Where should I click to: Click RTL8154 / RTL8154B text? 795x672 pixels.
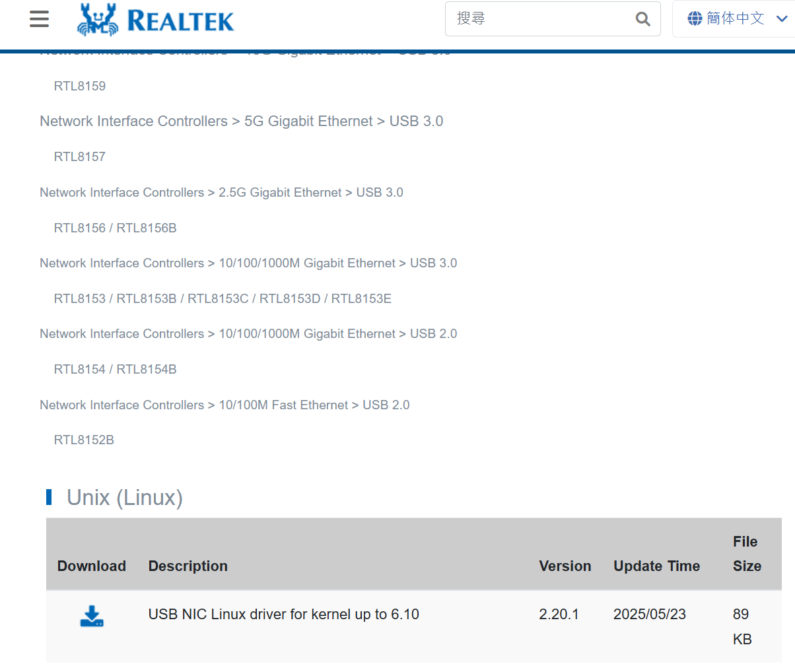click(116, 369)
